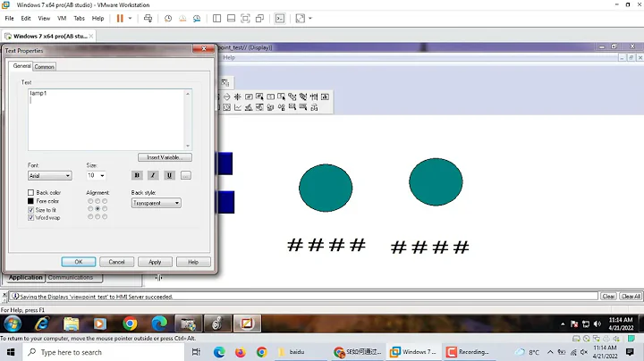This screenshot has height=361, width=644.
Task: Click OK in Text Properties dialog
Action: point(79,262)
